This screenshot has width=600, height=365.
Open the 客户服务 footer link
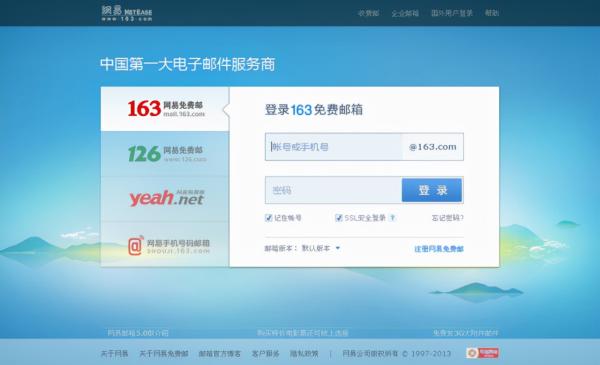click(266, 354)
